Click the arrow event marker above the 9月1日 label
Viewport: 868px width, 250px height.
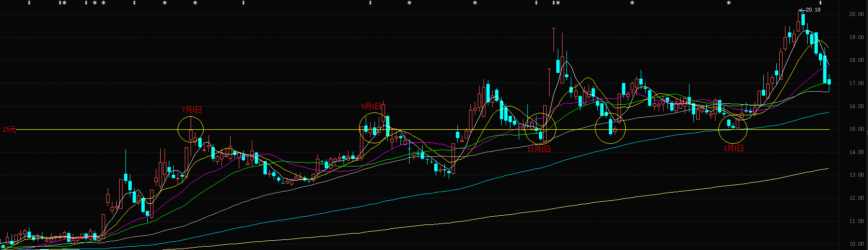tap(370, 3)
